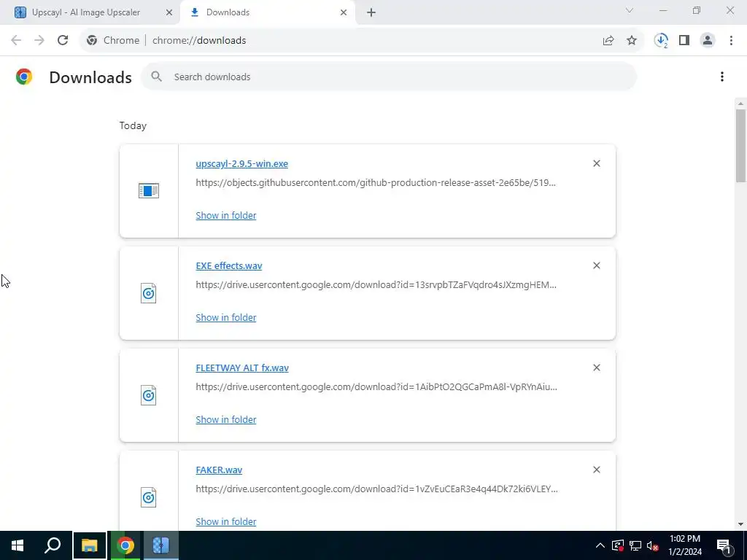Click the githubusercontent source URL text
The height and width of the screenshot is (560, 747).
point(376,182)
